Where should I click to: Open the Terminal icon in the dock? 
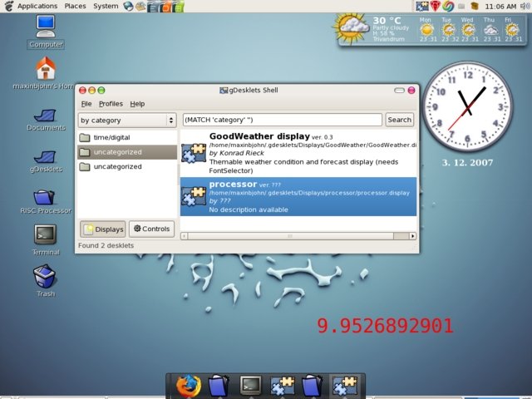[251, 385]
